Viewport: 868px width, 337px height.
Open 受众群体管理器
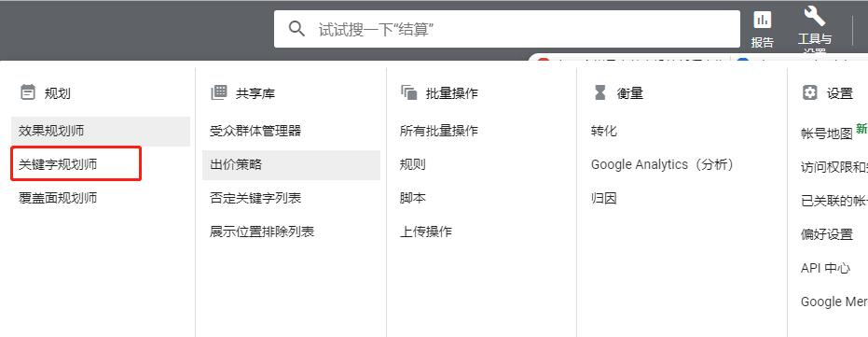[x=255, y=132]
